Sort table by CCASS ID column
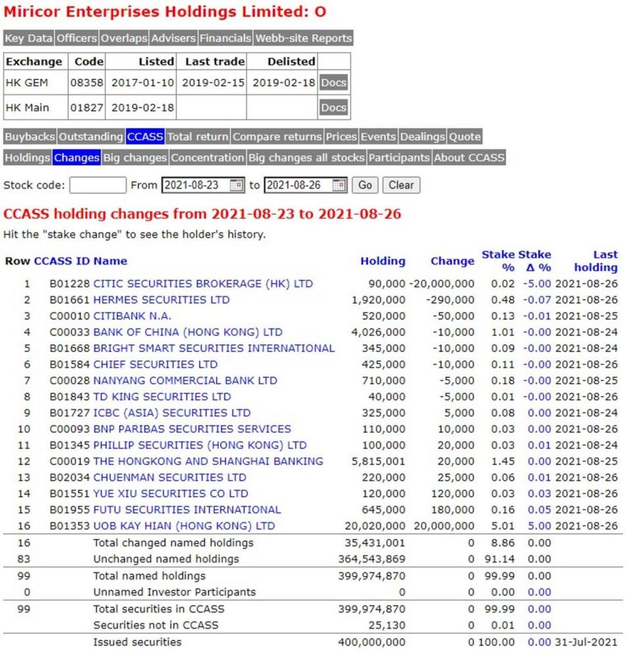Screen dimensions: 644x657 62,261
